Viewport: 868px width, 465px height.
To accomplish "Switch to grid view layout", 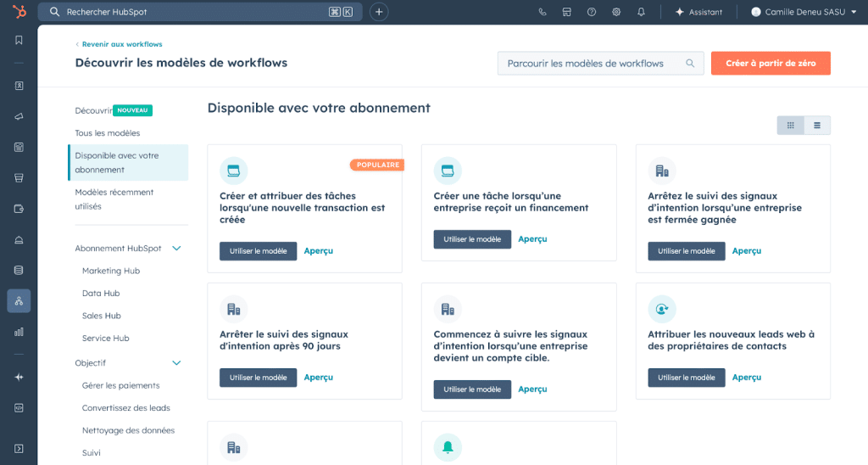I will (x=790, y=126).
